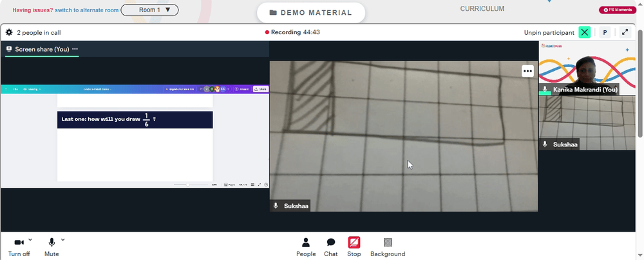The width and height of the screenshot is (644, 260).
Task: Open Screen share more options dots
Action: click(75, 49)
